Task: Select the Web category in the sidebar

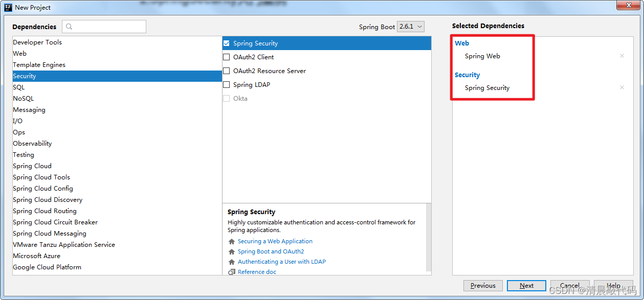Action: point(19,53)
